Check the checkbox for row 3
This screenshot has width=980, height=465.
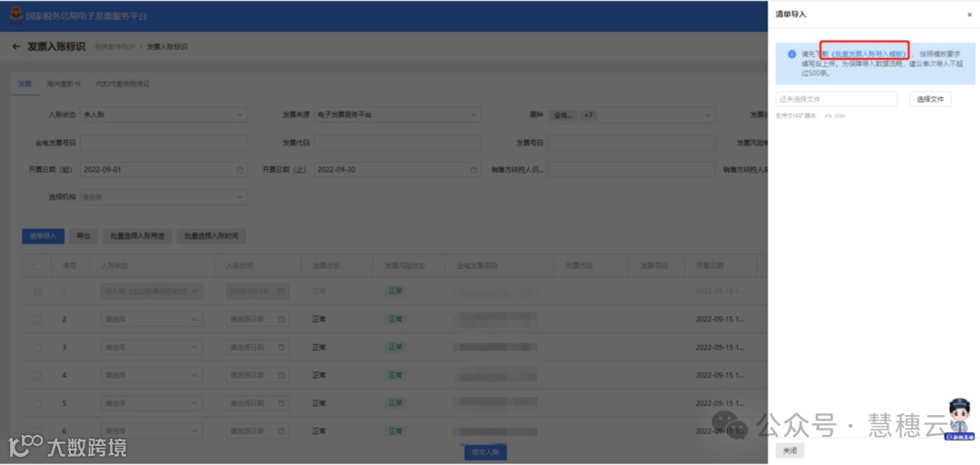click(37, 347)
